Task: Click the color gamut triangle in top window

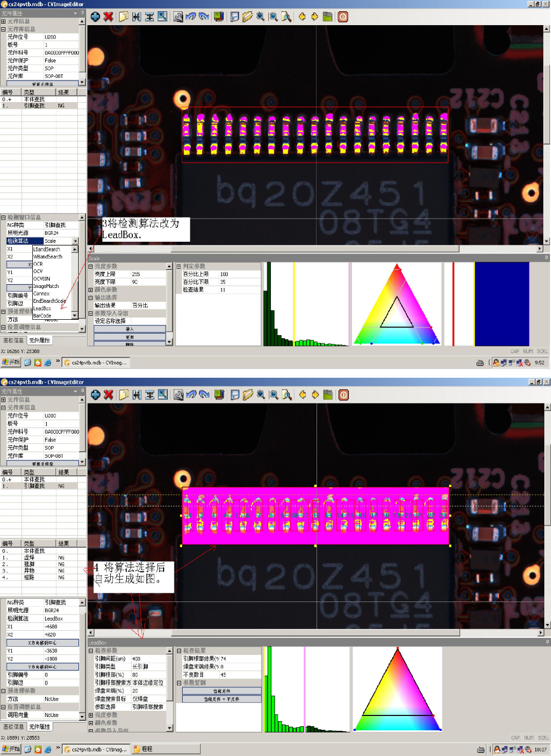Action: pos(397,304)
